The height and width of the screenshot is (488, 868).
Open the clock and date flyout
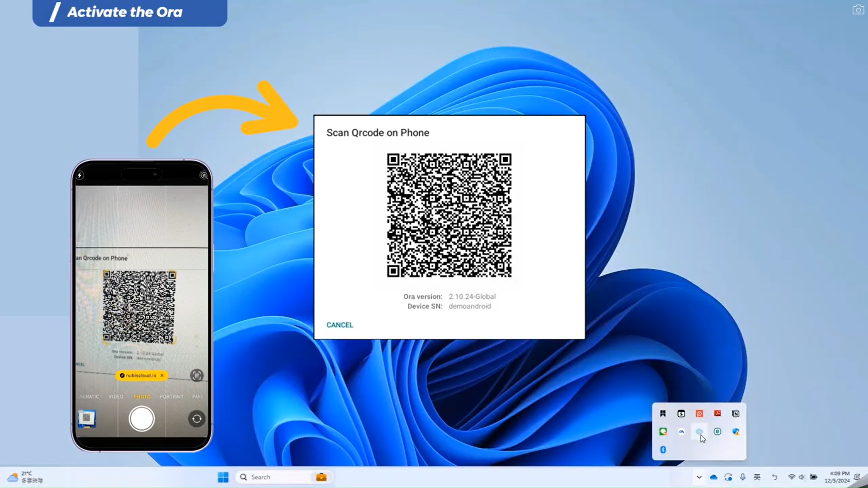(x=837, y=477)
